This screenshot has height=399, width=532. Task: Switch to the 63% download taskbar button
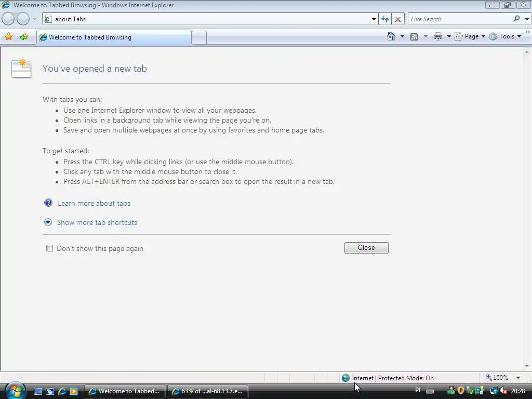[207, 391]
